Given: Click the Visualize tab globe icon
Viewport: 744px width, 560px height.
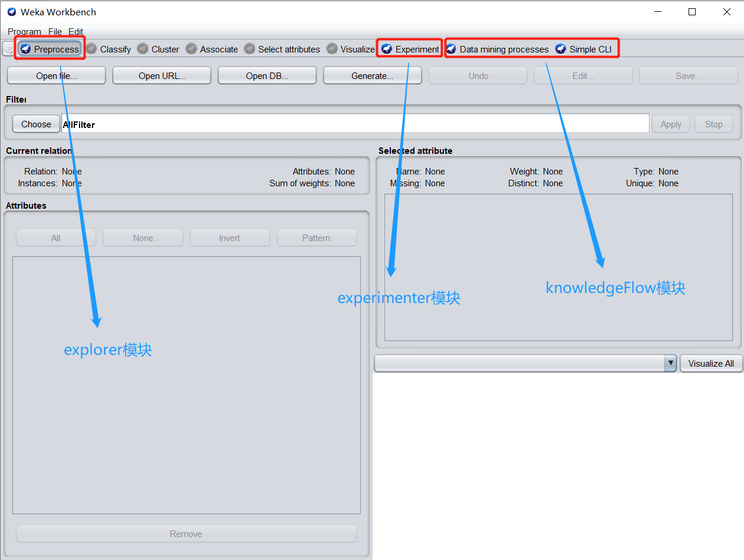Looking at the screenshot, I should point(333,49).
